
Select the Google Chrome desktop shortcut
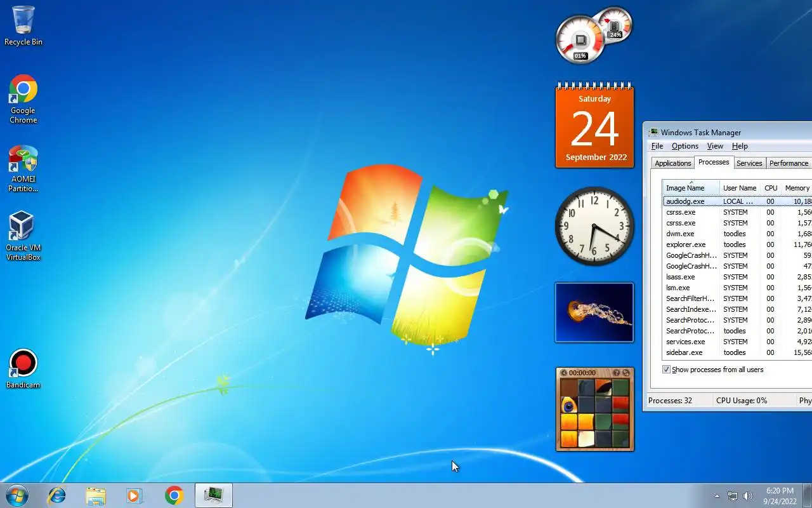pos(23,99)
